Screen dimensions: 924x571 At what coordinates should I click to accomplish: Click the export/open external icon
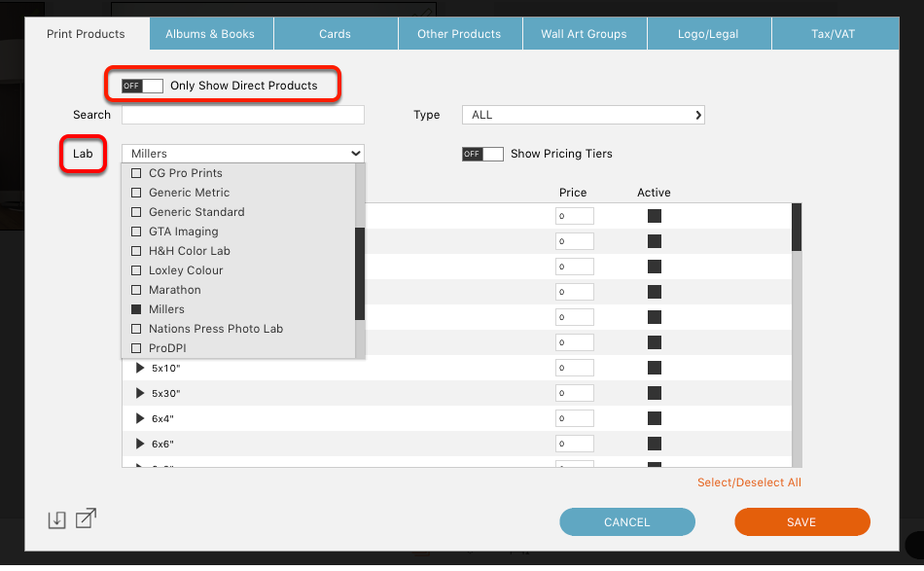(x=86, y=518)
